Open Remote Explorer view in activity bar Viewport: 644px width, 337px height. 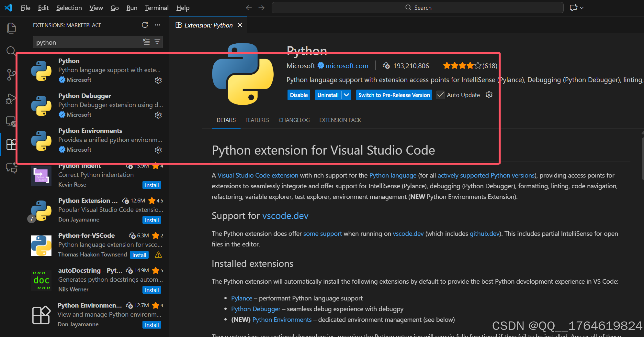pos(11,121)
